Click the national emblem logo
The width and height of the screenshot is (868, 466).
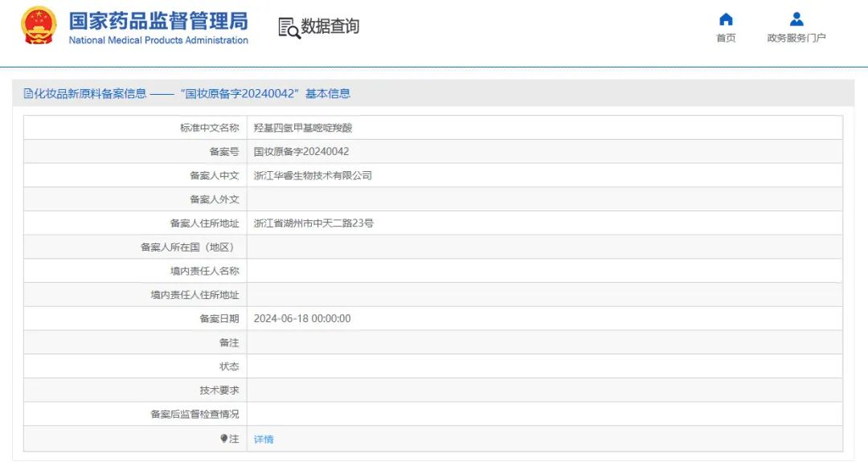tap(39, 26)
